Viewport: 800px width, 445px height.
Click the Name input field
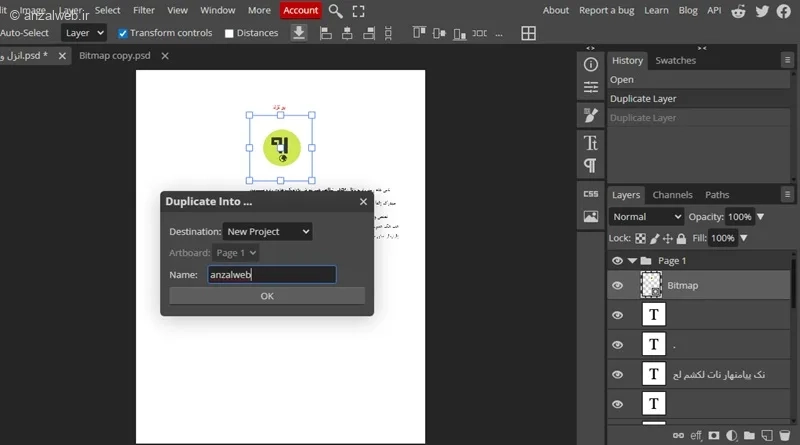[x=271, y=275]
